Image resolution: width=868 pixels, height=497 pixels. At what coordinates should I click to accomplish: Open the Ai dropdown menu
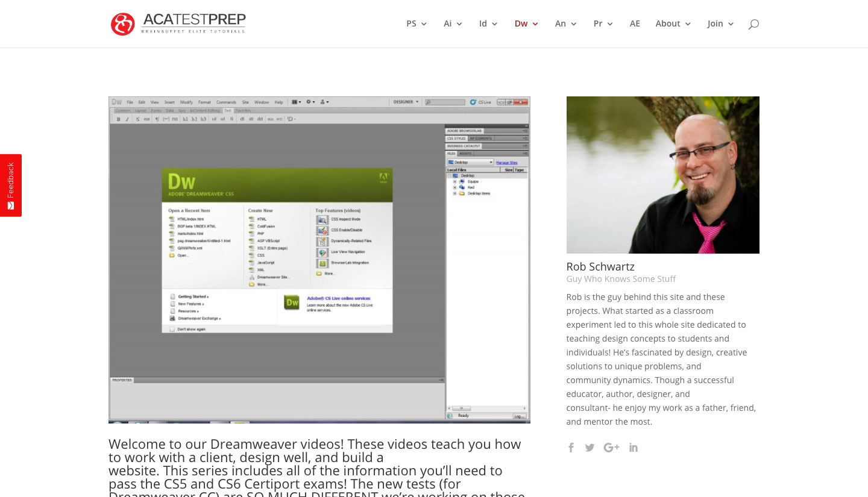(453, 23)
